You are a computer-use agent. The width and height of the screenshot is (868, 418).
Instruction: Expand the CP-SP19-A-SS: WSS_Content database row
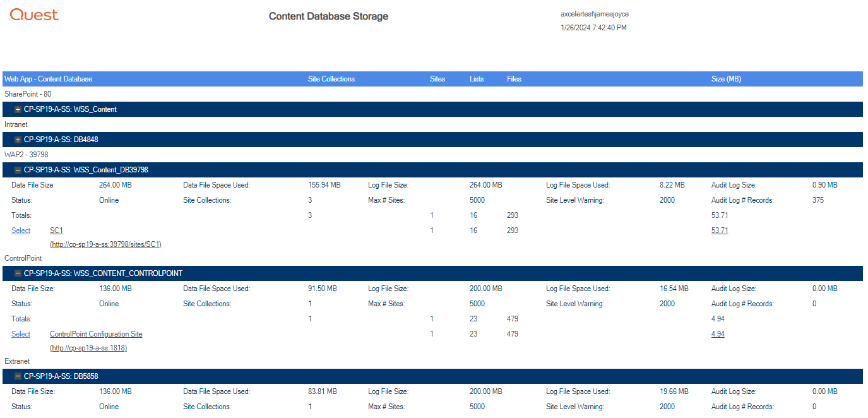click(x=17, y=109)
